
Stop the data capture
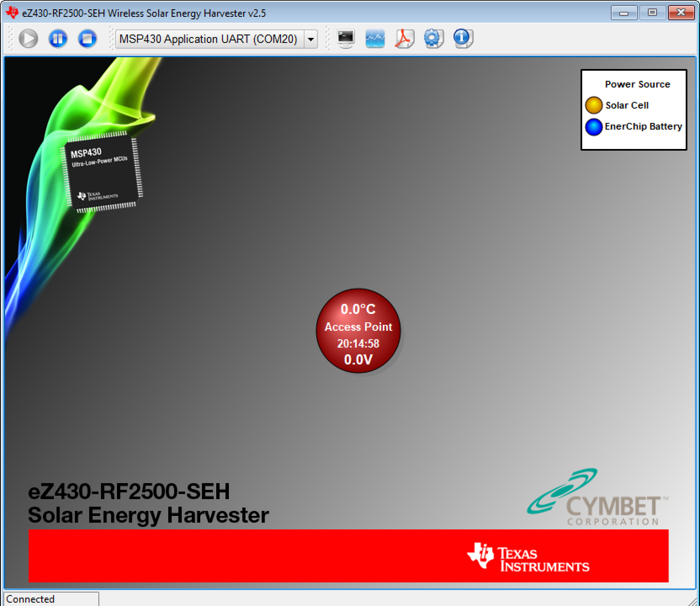(x=87, y=39)
